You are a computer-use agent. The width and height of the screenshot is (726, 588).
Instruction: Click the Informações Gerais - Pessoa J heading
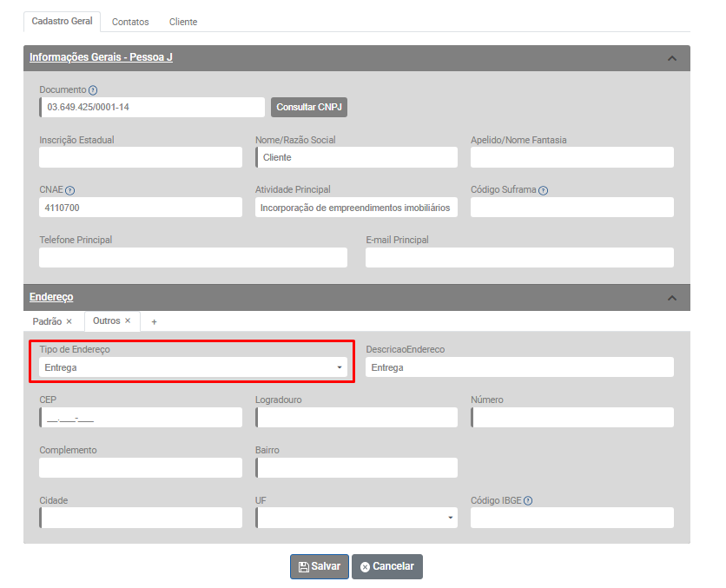click(101, 57)
